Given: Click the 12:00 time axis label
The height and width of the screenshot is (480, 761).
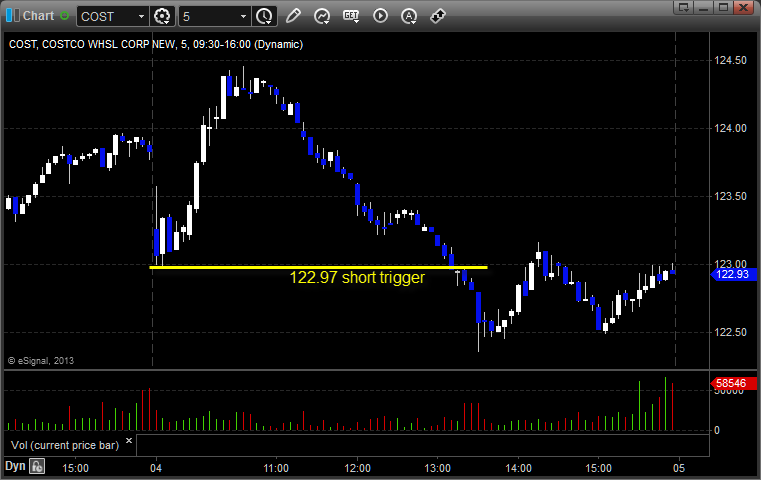Looking at the screenshot, I should [x=357, y=468].
